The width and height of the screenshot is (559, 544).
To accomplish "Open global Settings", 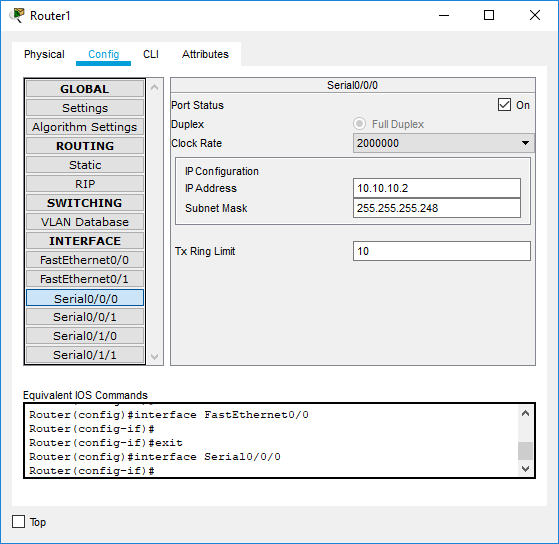I will (85, 108).
